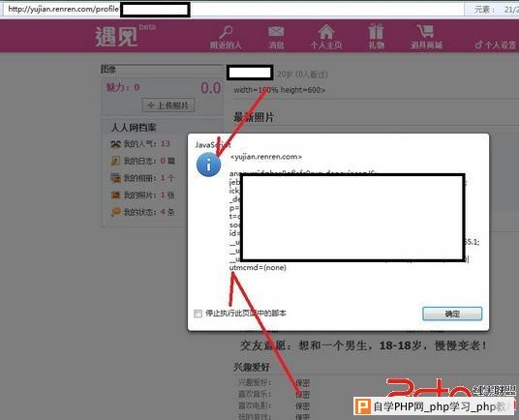Click the 自学PHP网 watermark banner
Viewport: 519px width, 420px height.
434,406
